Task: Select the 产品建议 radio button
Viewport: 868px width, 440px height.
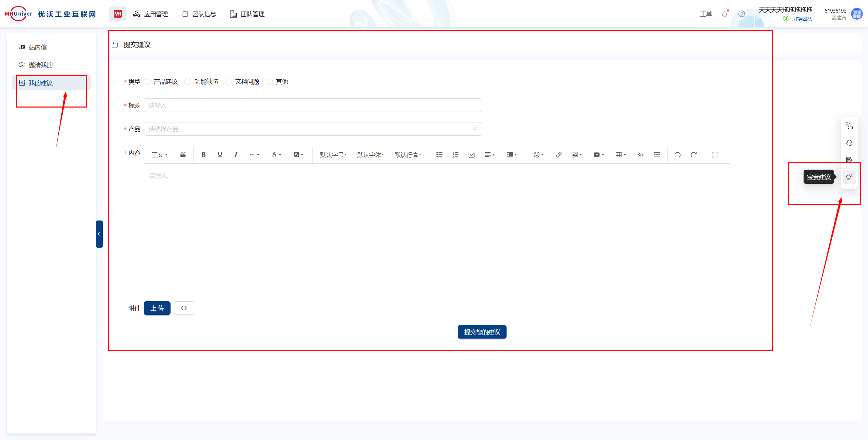Action: tap(147, 82)
